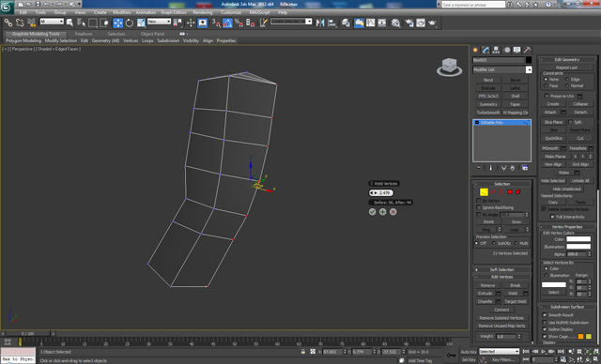Select Border sub-object level icon

point(501,192)
